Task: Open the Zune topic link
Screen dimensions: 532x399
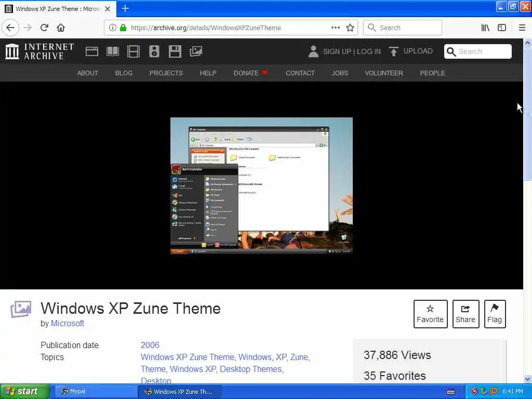Action: [x=299, y=357]
